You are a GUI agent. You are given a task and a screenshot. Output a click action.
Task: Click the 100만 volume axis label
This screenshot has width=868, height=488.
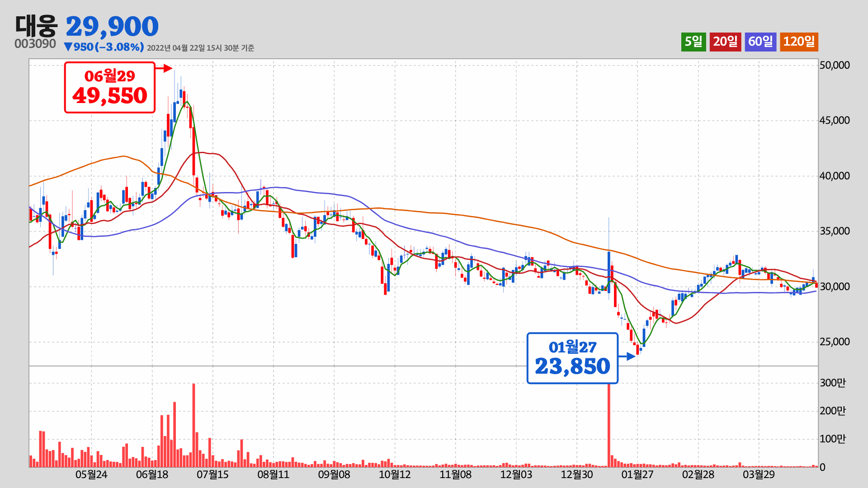[x=832, y=439]
